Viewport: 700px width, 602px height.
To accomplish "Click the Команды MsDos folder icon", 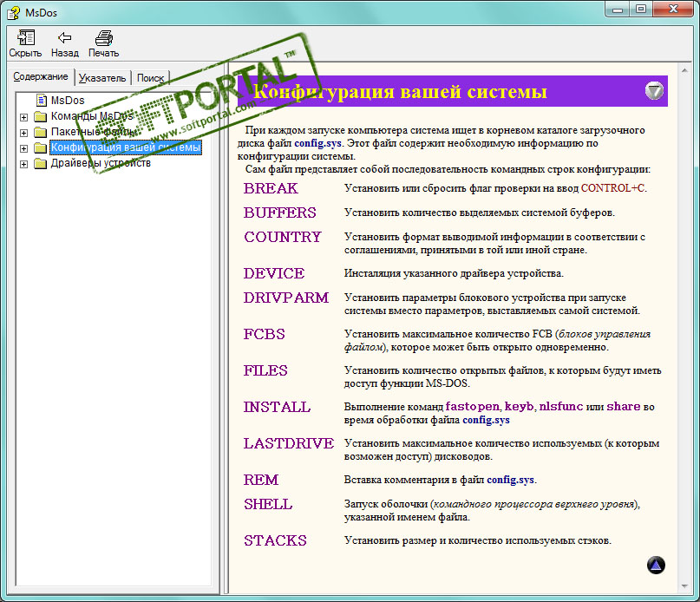I will click(41, 116).
